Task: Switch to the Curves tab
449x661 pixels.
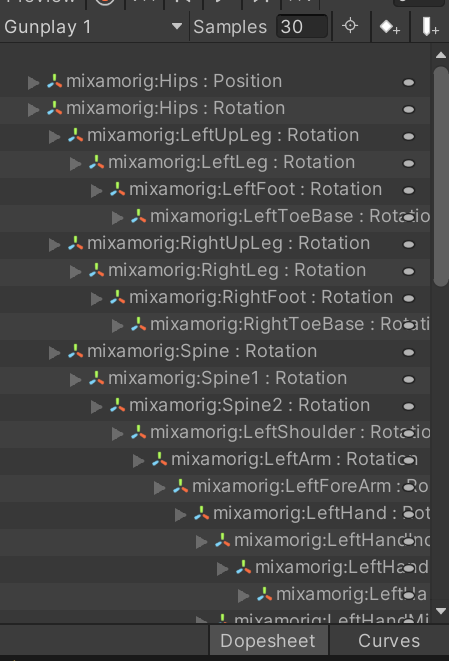Action: [x=389, y=641]
